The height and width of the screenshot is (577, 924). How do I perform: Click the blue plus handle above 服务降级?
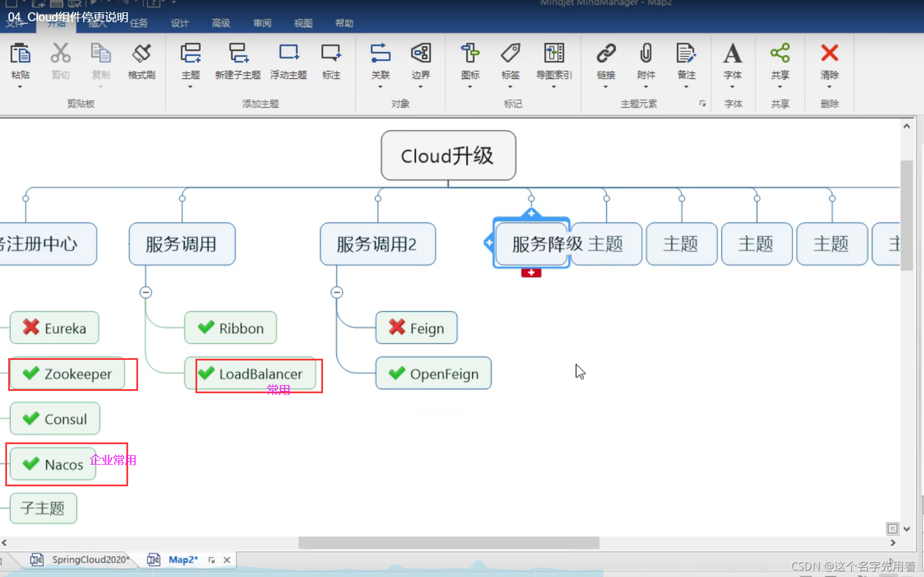[x=531, y=213]
